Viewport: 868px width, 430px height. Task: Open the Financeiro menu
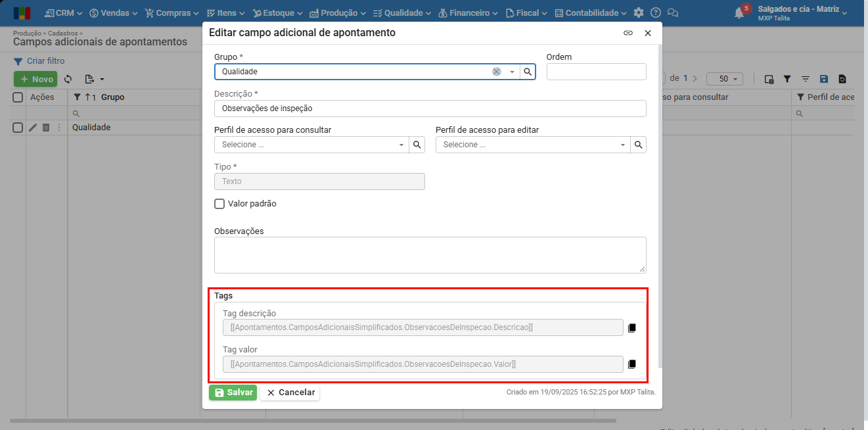coord(468,12)
